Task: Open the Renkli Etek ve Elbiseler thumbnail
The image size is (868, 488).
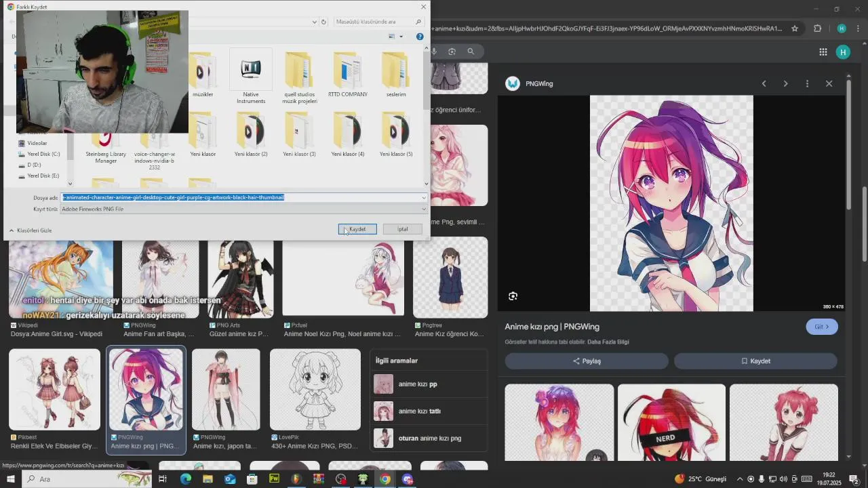Action: tap(54, 390)
